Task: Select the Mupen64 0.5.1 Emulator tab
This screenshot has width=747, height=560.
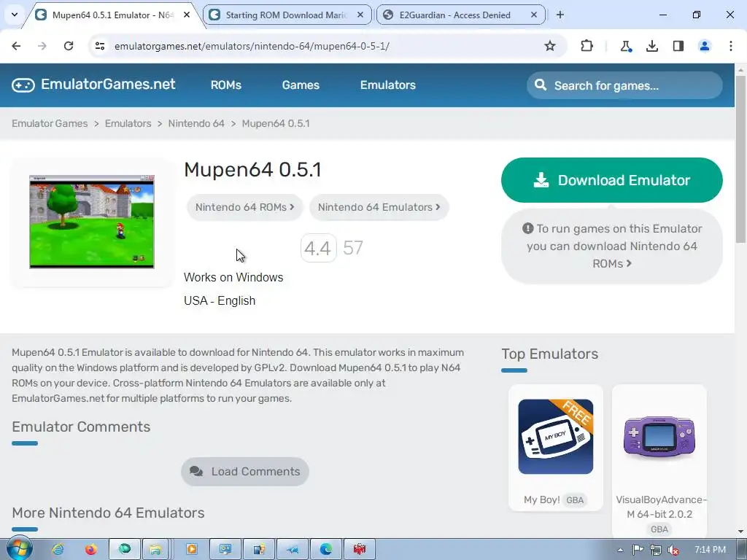Action: coord(113,15)
